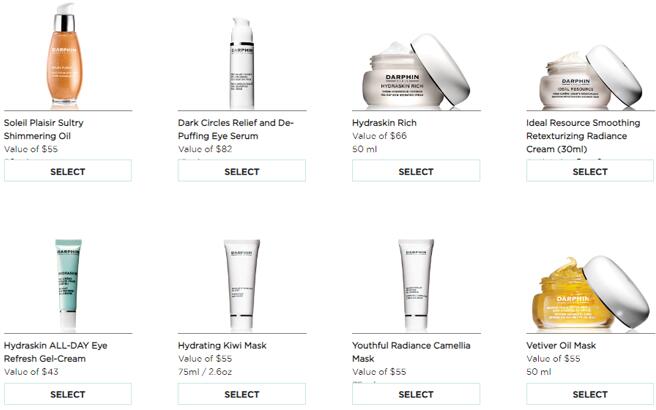Select the Soleil Plaisir Sultry Shimmering Oil
Image resolution: width=656 pixels, height=410 pixels.
[68, 171]
